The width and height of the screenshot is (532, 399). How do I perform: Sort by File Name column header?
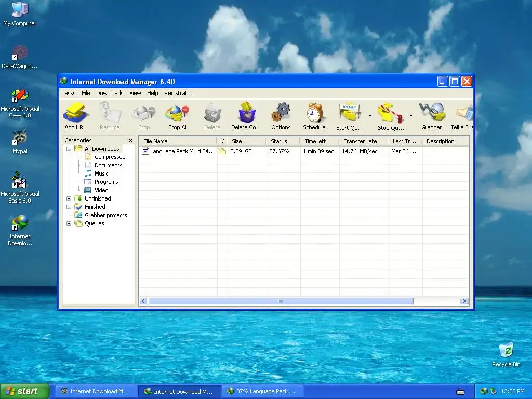click(x=178, y=141)
